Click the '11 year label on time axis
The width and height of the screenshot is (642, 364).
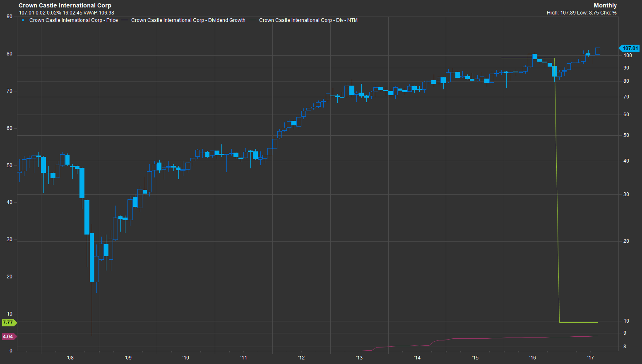point(243,358)
